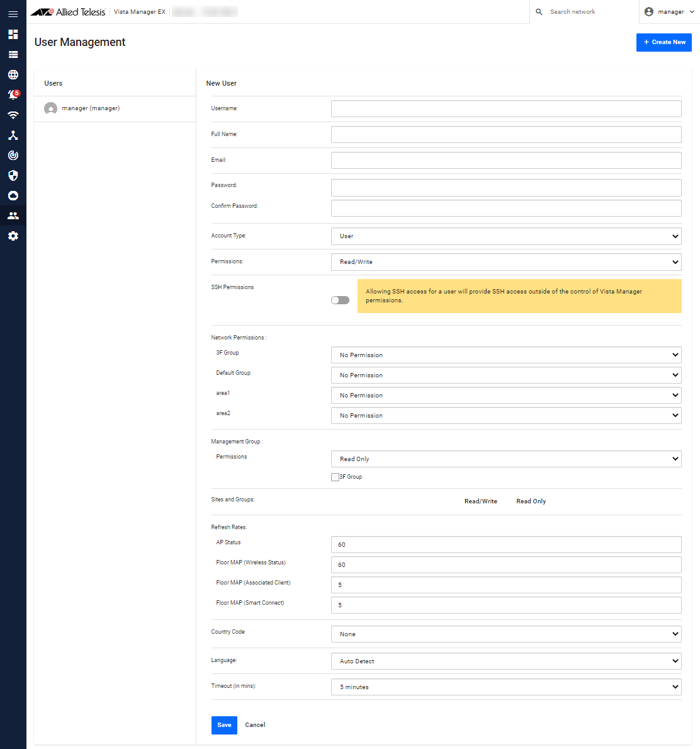Open the gear settings icon in sidebar
Viewport: 700px width, 749px height.
pyautogui.click(x=13, y=236)
